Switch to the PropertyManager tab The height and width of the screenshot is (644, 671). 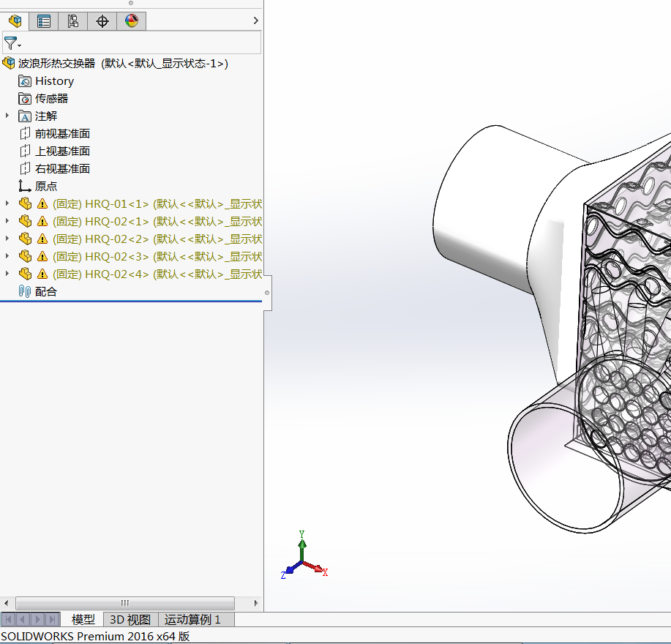[44, 21]
